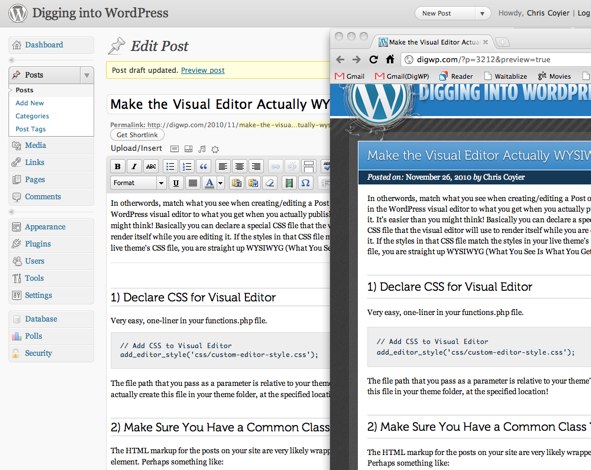Open the Gmail(DigWP) bookmark

tap(402, 77)
